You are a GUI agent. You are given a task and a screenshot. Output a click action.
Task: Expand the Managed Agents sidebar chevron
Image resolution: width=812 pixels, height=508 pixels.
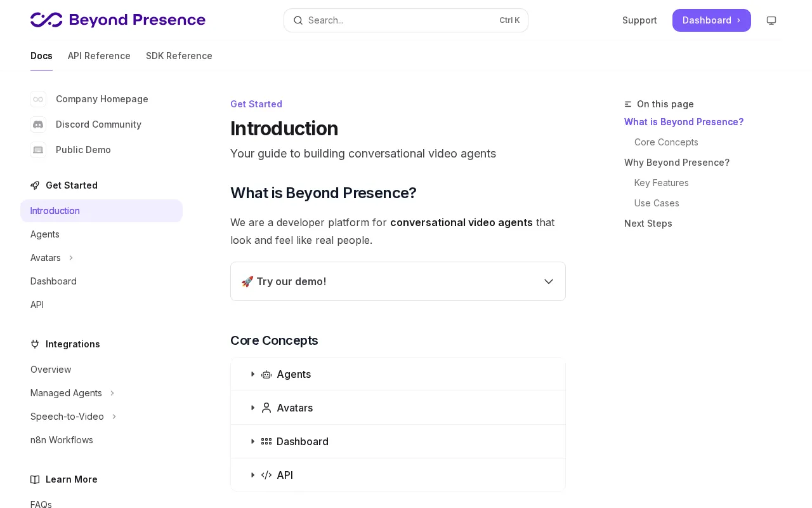(112, 393)
